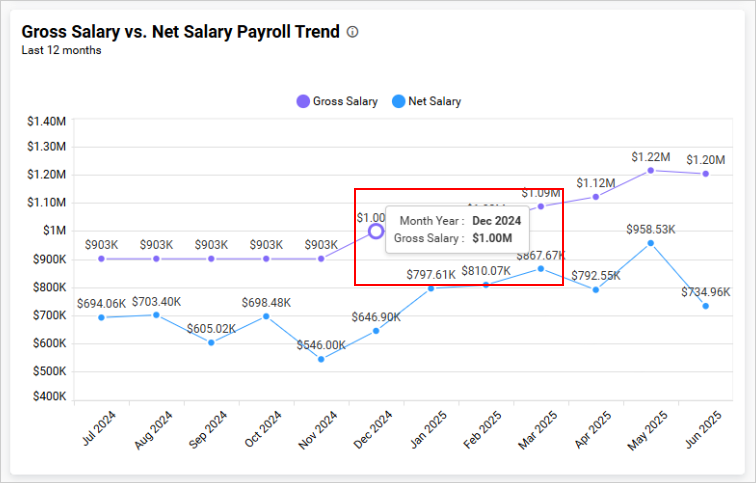This screenshot has width=756, height=483.
Task: Click the Jul 2024 Gross Salary $903K point
Action: 101,259
